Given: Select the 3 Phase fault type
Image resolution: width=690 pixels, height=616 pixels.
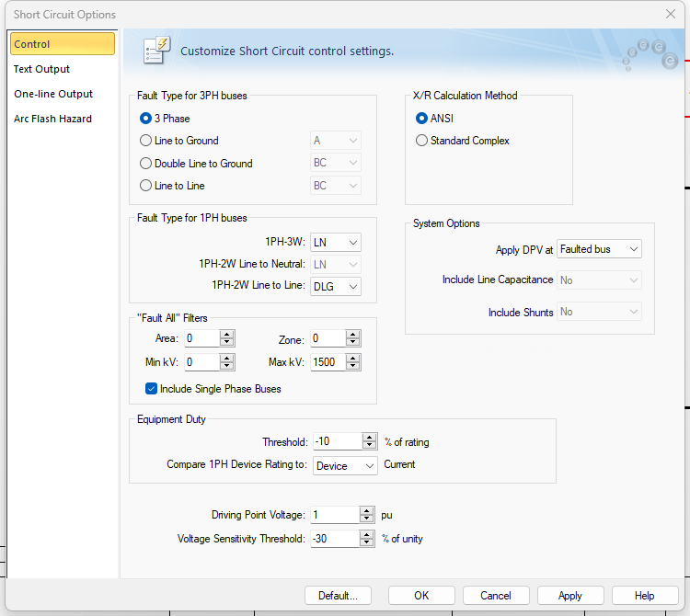Looking at the screenshot, I should coord(146,119).
